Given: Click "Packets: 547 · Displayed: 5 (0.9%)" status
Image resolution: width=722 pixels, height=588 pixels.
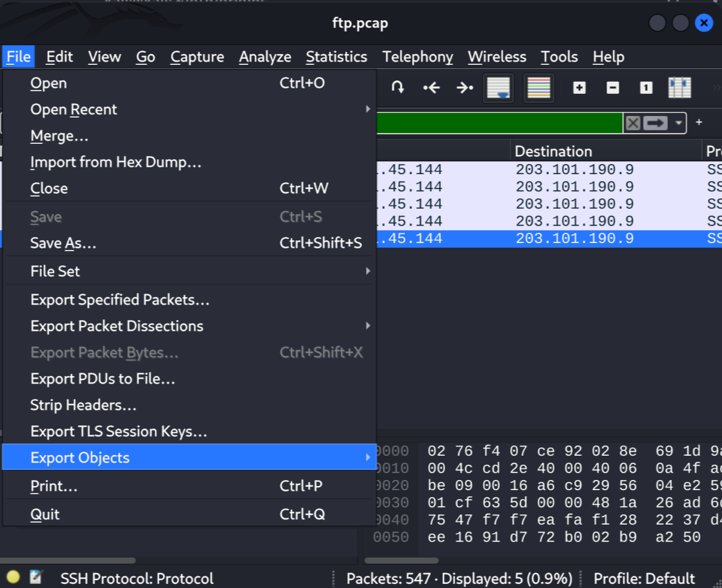Looking at the screenshot, I should (x=459, y=579).
